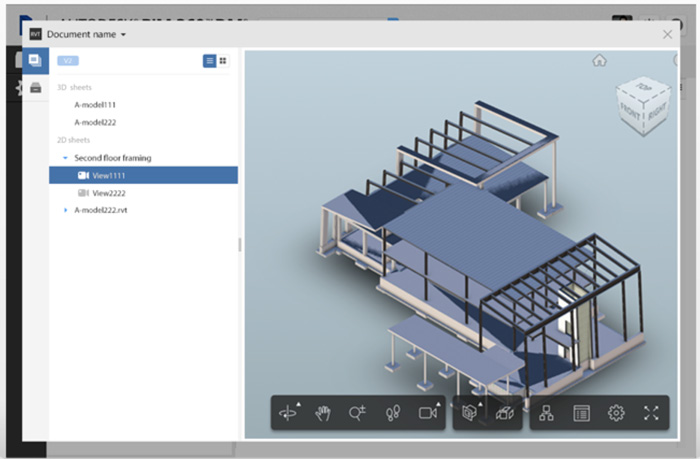Screen dimensions: 700x459
Task: Activate the Explode model tool
Action: point(505,413)
